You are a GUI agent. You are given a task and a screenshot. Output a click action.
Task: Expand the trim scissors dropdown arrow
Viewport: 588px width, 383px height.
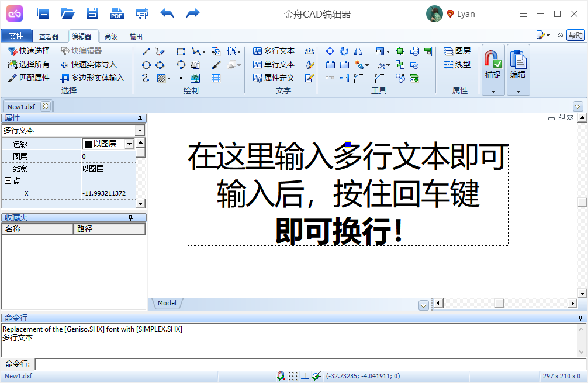click(x=388, y=65)
